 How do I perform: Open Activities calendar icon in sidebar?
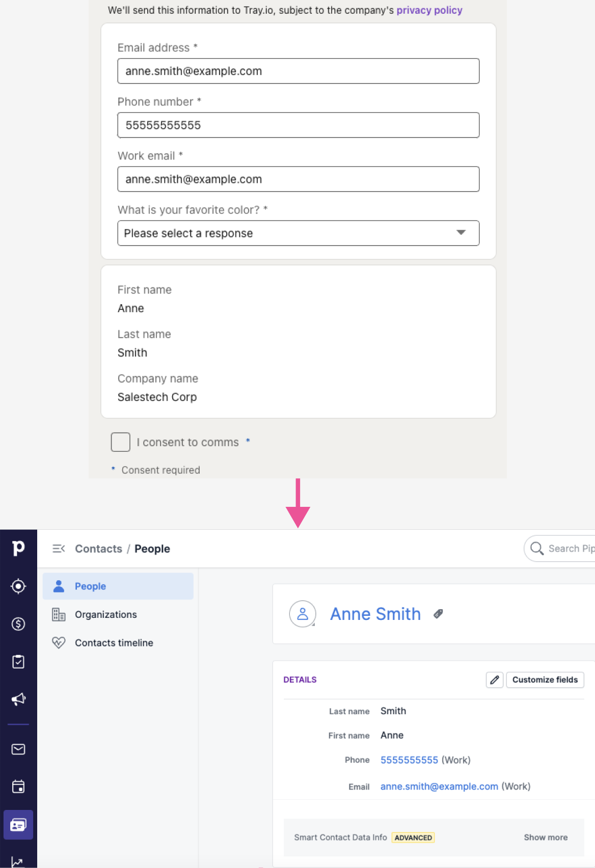(18, 787)
